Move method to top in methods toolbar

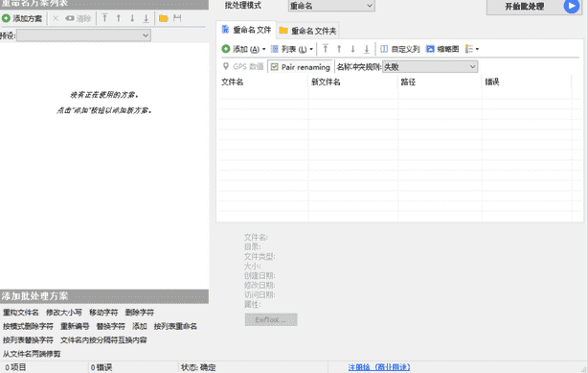105,18
